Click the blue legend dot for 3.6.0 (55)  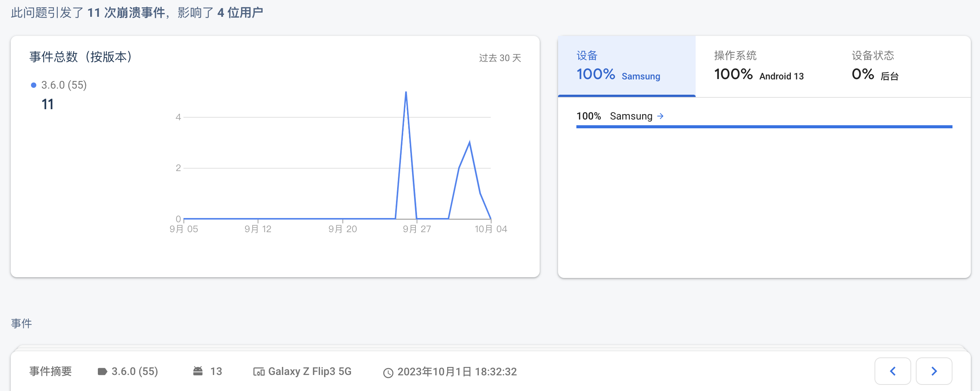pyautogui.click(x=34, y=85)
